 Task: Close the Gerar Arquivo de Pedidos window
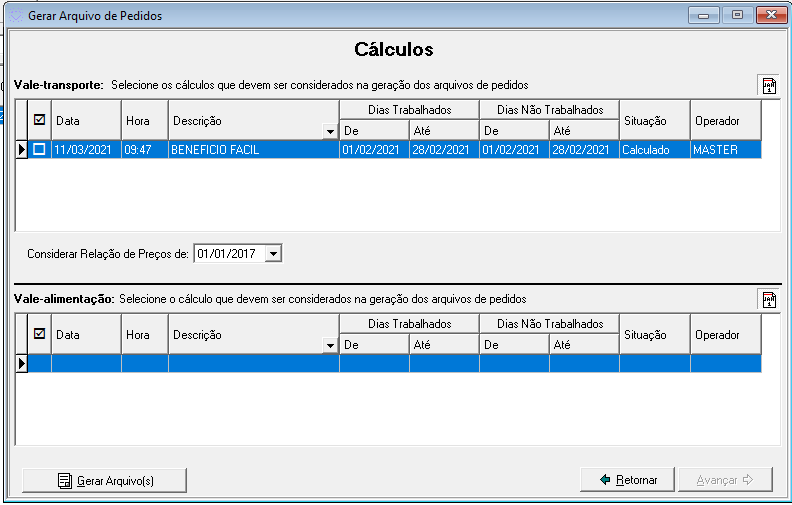point(770,15)
